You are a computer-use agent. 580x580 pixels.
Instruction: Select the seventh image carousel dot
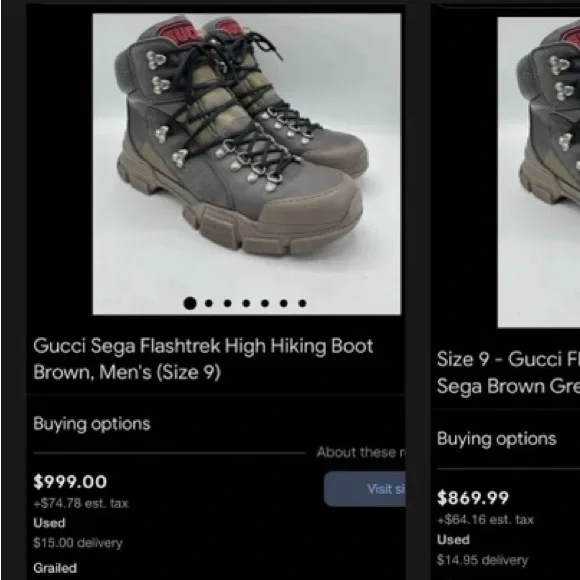coord(302,303)
